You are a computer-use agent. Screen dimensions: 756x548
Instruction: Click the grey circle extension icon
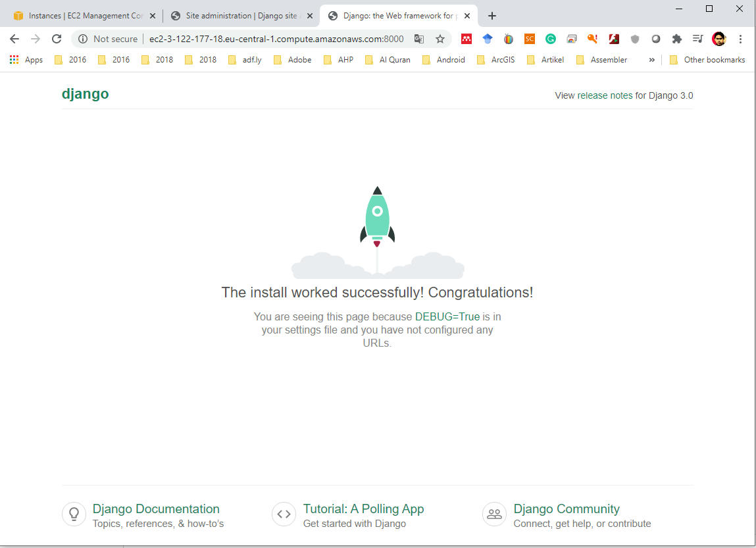(x=656, y=39)
